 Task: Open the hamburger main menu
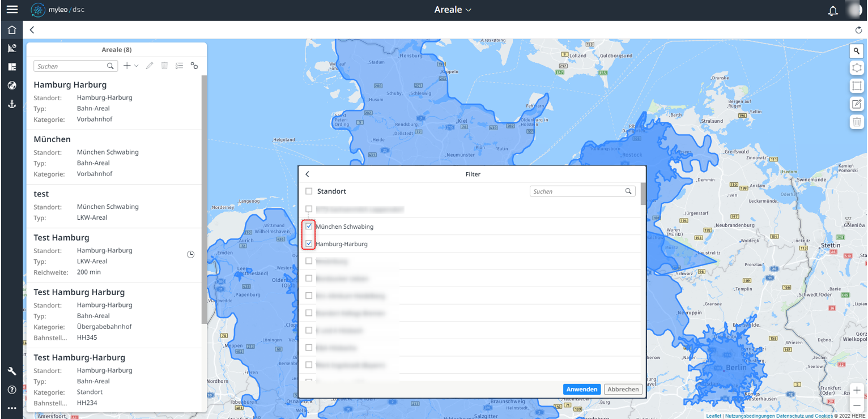pos(12,10)
